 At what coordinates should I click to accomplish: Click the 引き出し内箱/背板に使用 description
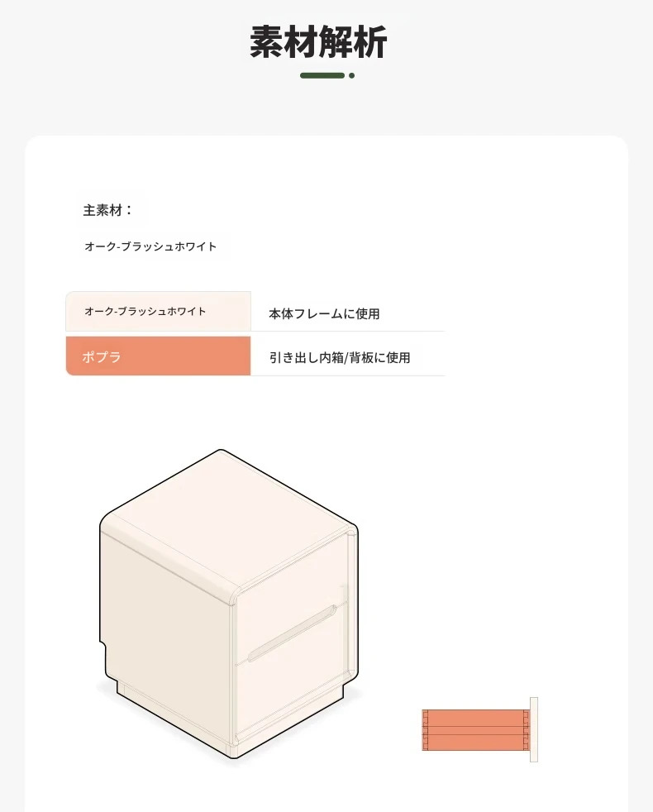[339, 357]
